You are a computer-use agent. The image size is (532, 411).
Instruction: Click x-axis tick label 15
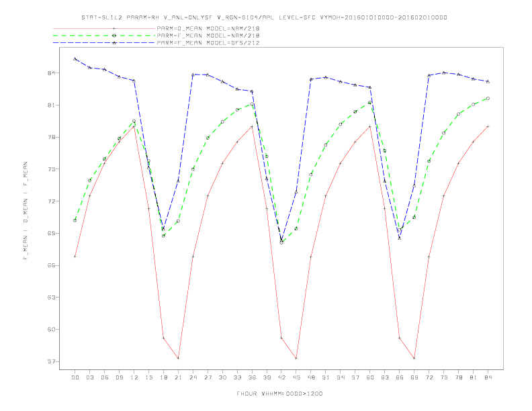148,377
